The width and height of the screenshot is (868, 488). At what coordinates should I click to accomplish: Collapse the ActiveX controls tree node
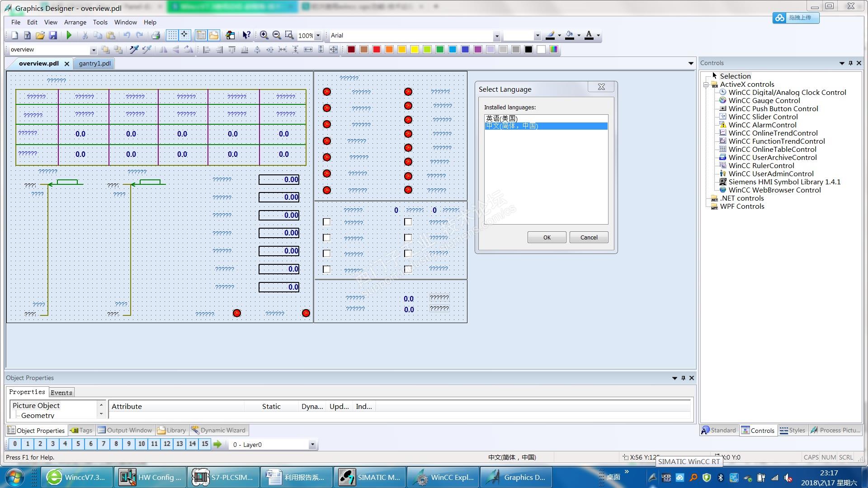click(706, 84)
